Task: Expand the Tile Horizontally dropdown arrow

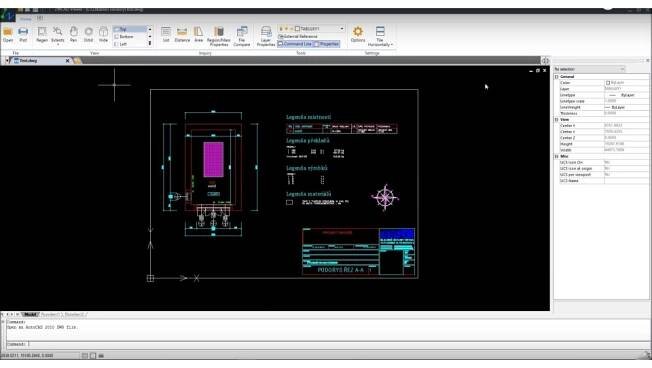Action: pyautogui.click(x=392, y=44)
